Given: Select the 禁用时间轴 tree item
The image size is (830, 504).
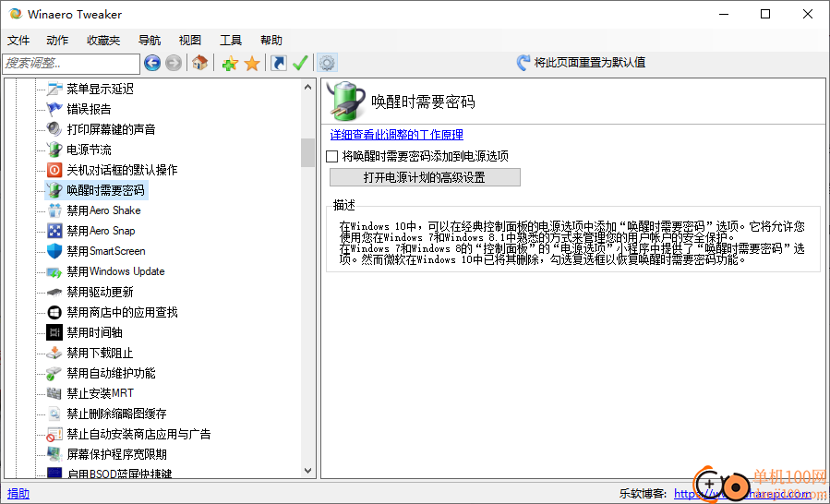Looking at the screenshot, I should (x=95, y=332).
